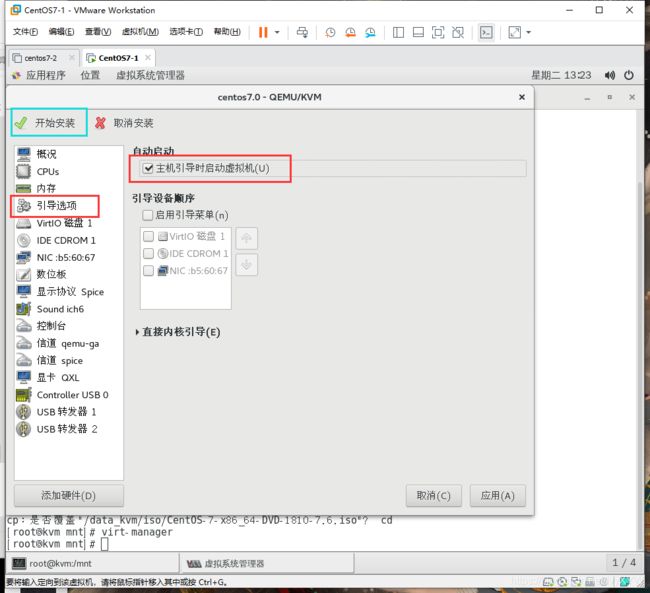Image resolution: width=650 pixels, height=593 pixels.
Task: Click the clock 星期二 13:23
Action: click(x=561, y=75)
